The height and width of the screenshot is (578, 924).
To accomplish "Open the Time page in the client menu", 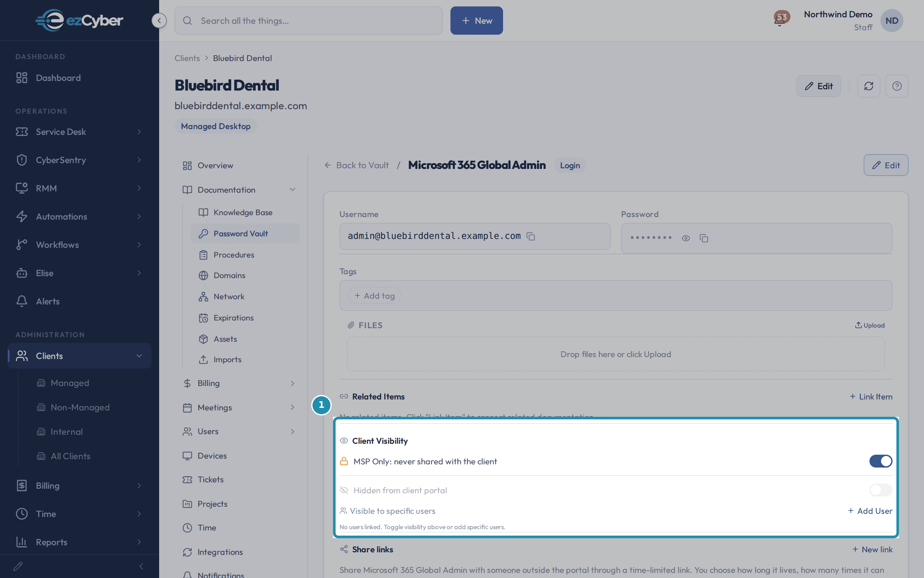I will point(241,528).
